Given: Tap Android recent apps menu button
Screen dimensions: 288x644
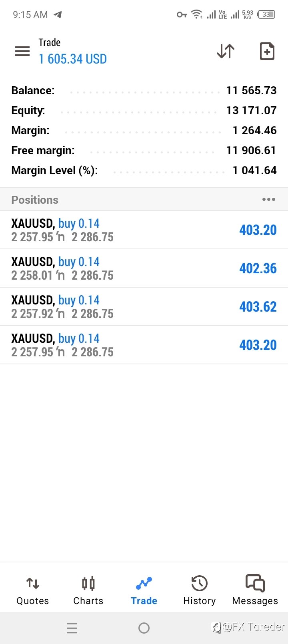Looking at the screenshot, I should pyautogui.click(x=72, y=628).
